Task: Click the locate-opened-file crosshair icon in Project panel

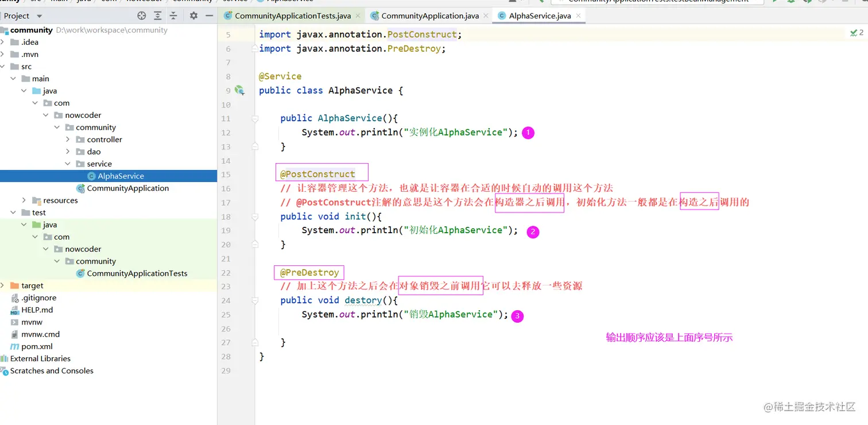Action: (142, 16)
